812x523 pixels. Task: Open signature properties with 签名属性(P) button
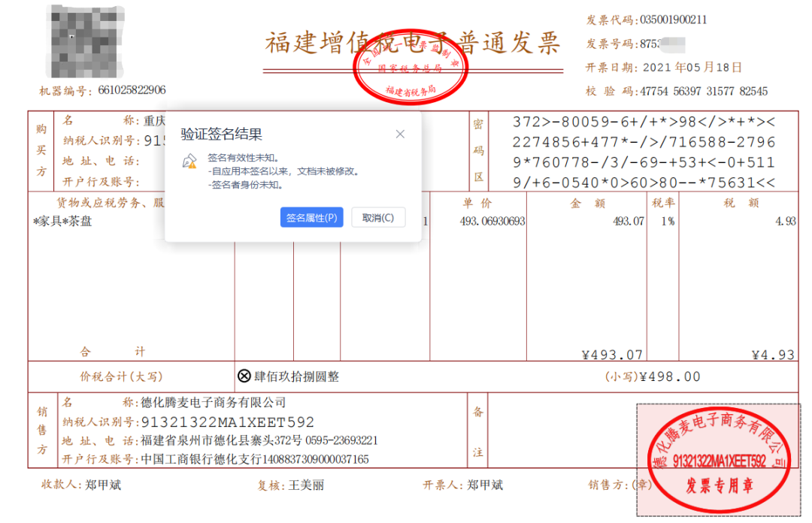(311, 217)
